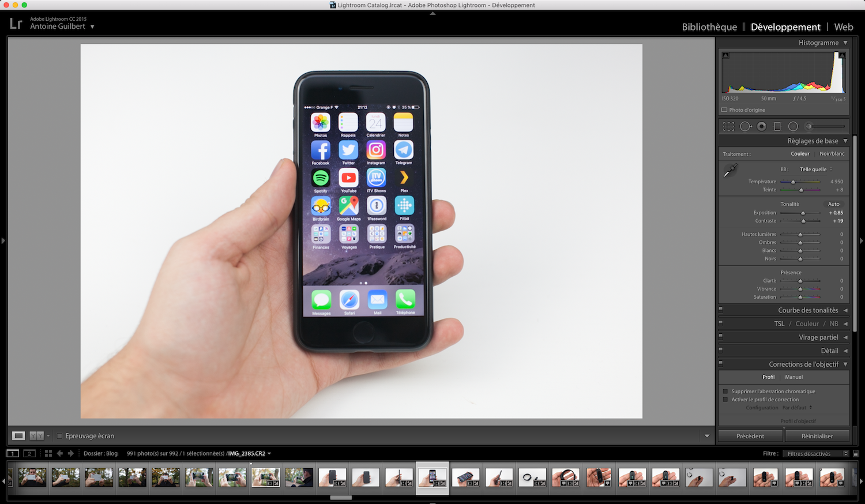Toggle Détail panel on/off switch

click(721, 351)
